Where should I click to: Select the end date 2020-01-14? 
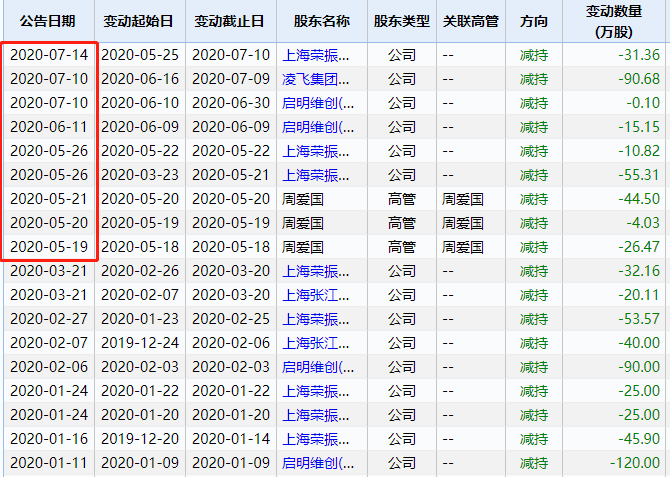tap(231, 439)
